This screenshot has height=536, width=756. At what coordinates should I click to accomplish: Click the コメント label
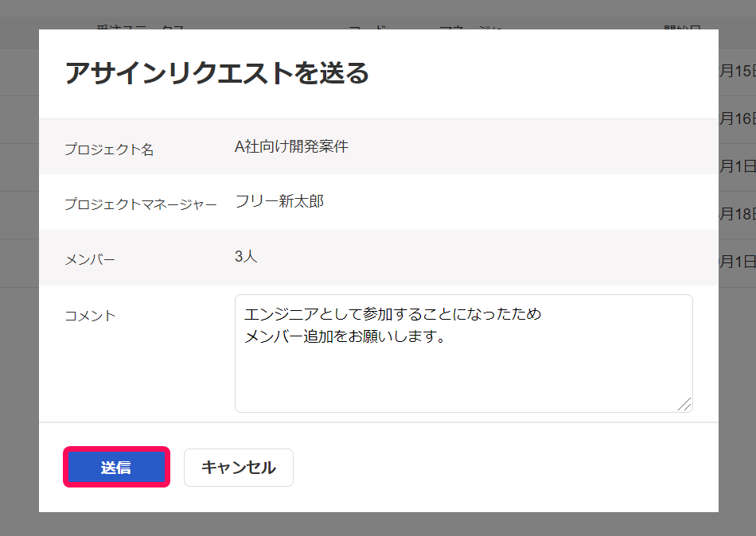pos(90,316)
